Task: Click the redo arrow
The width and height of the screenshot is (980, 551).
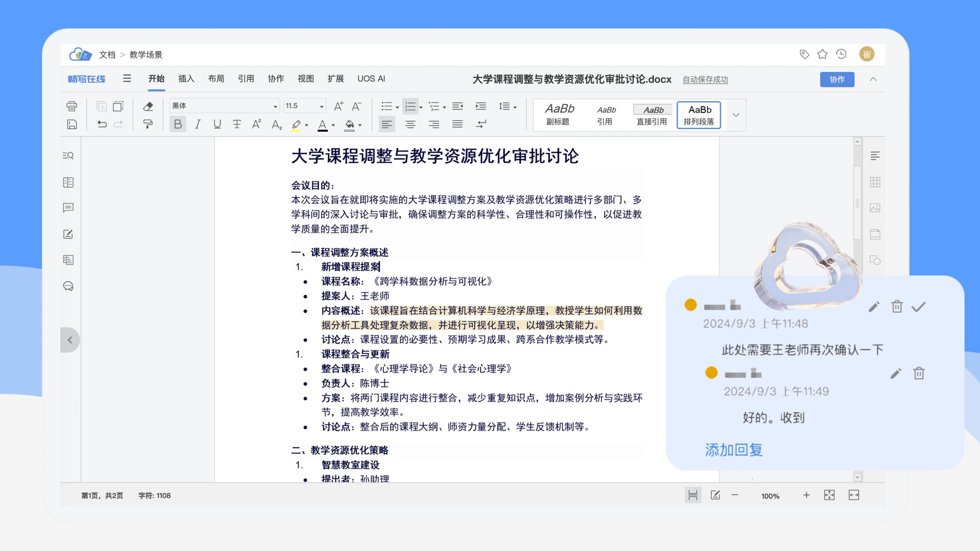Action: pos(118,124)
